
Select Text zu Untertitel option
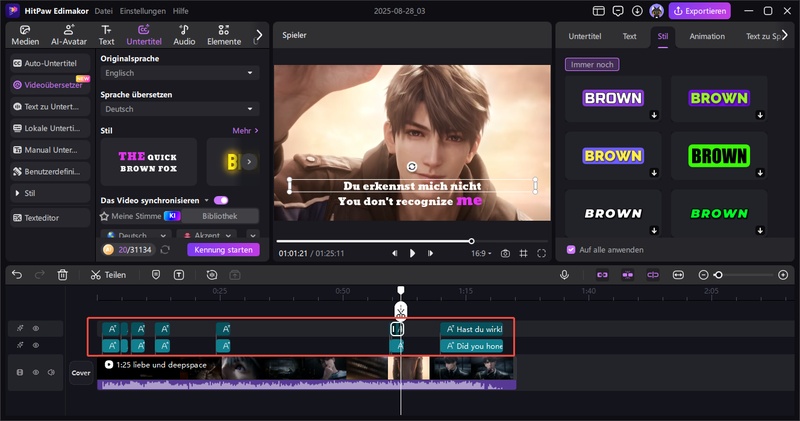pyautogui.click(x=50, y=107)
